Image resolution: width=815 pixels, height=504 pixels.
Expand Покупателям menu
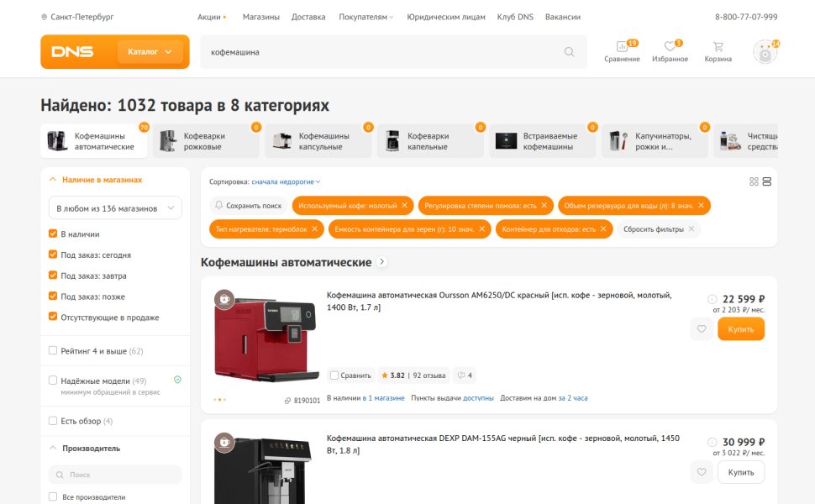coord(366,17)
